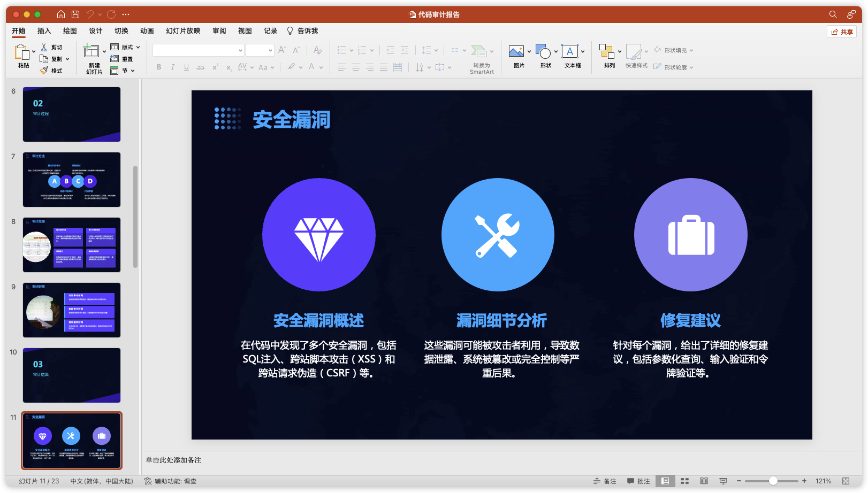The height and width of the screenshot is (493, 868).
Task: Click the Arrange (排列) icon
Action: 606,52
